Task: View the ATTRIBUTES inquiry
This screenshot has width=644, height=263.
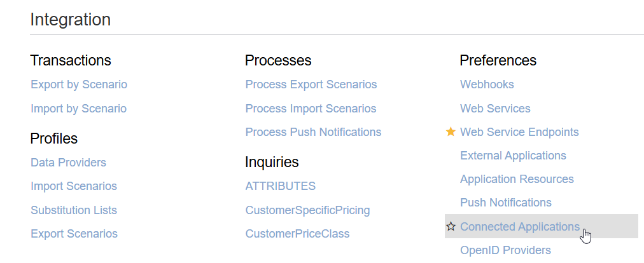Action: pos(281,186)
